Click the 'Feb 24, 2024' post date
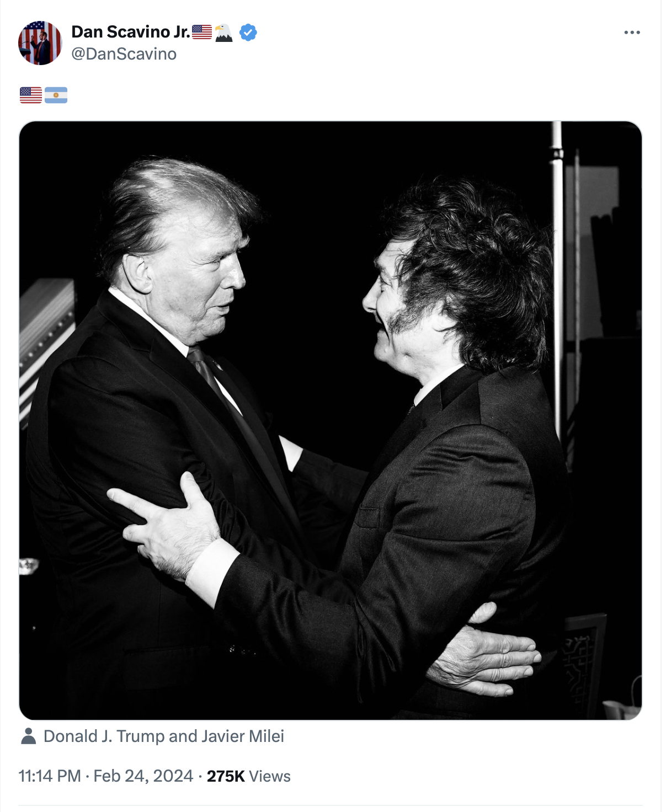Viewport: 671px width, 812px height. tap(143, 776)
